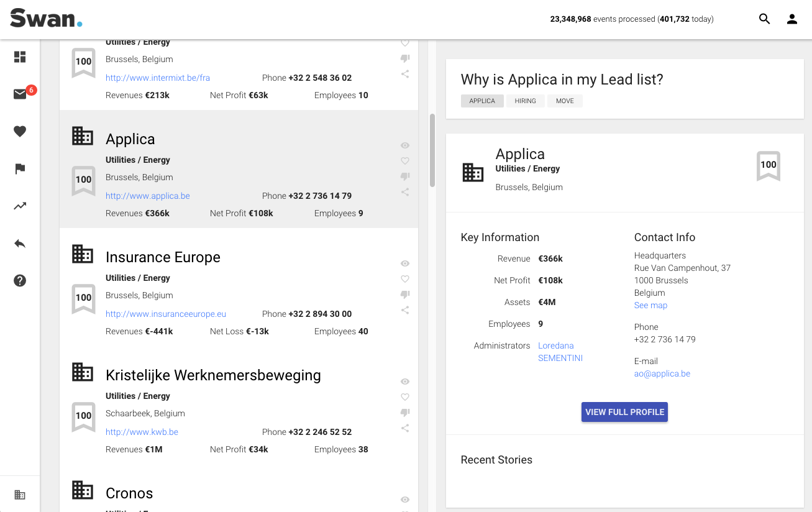Click the score 100 badge on Insurance Europe
Image resolution: width=812 pixels, height=512 pixels.
83,299
